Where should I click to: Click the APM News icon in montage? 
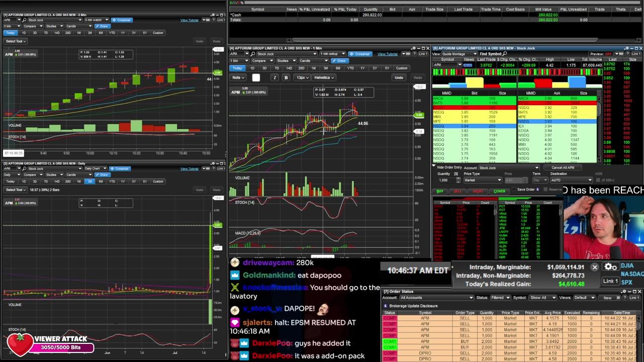click(468, 65)
